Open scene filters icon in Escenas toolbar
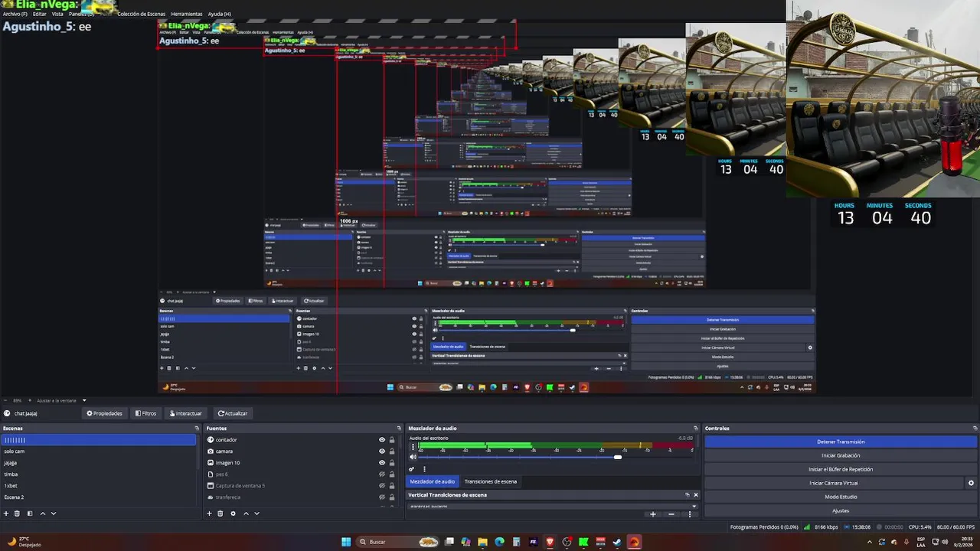The image size is (980, 551). click(30, 514)
